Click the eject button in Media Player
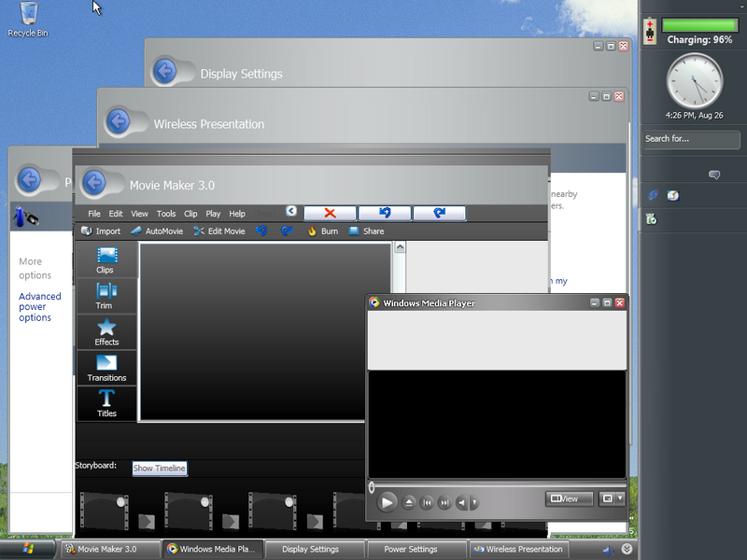Viewport: 747px width, 560px height. click(x=408, y=502)
